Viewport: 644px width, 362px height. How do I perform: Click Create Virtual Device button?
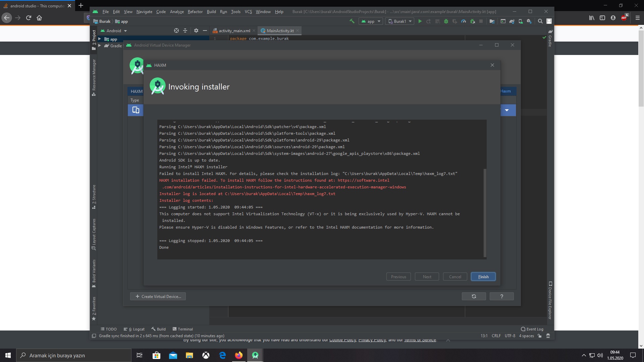coord(158,296)
